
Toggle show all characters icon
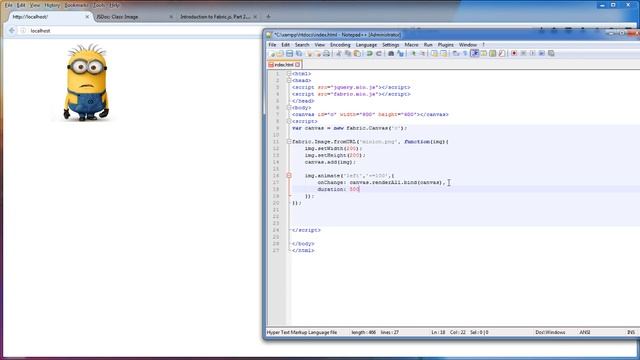pyautogui.click(x=465, y=53)
